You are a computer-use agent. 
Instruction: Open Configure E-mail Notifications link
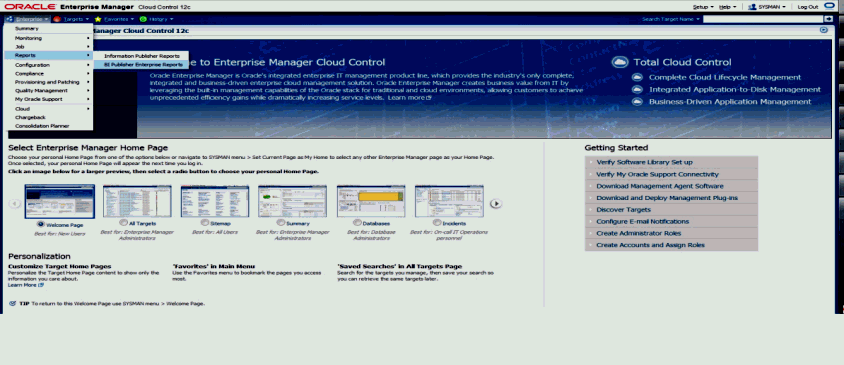643,222
